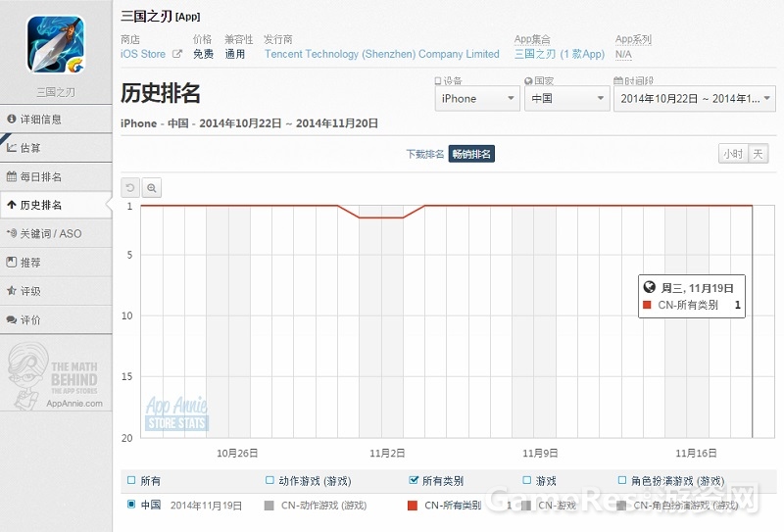Uncheck the 所有类别 checkbox
Viewport: 784px width, 532px height.
pyautogui.click(x=413, y=480)
